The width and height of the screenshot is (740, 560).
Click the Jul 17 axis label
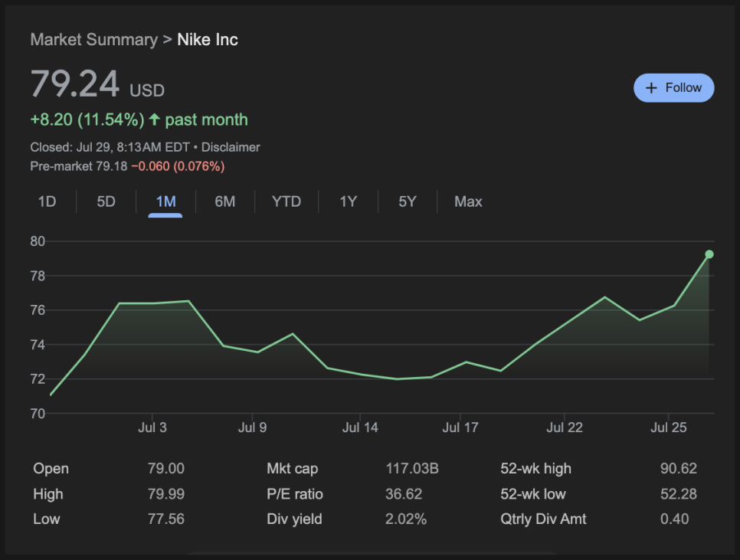[460, 427]
